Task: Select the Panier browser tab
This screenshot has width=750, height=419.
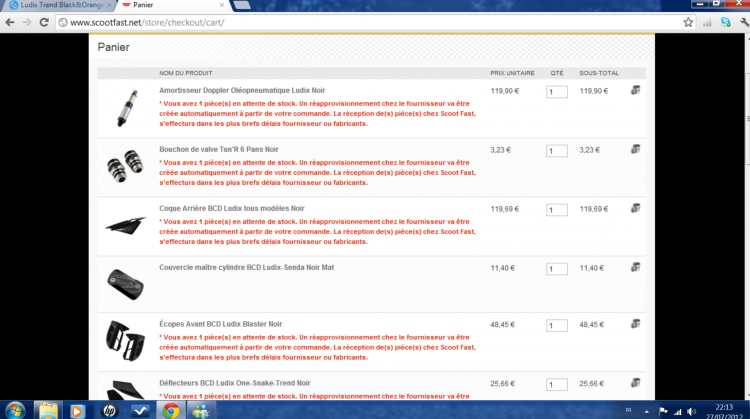Action: click(x=171, y=5)
